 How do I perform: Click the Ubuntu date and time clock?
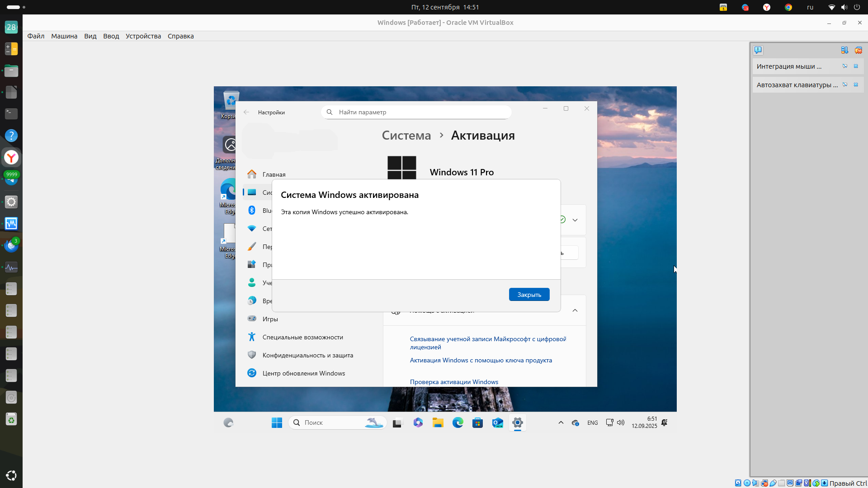point(445,7)
